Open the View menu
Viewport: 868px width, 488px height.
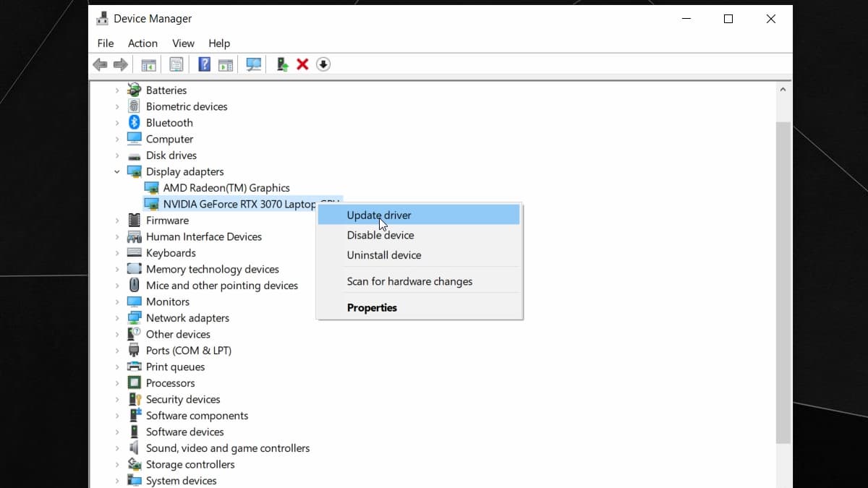pos(183,43)
